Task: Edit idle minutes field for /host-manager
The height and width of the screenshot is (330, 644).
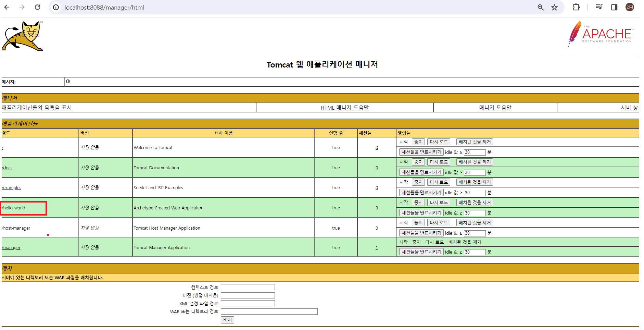Action: (475, 233)
